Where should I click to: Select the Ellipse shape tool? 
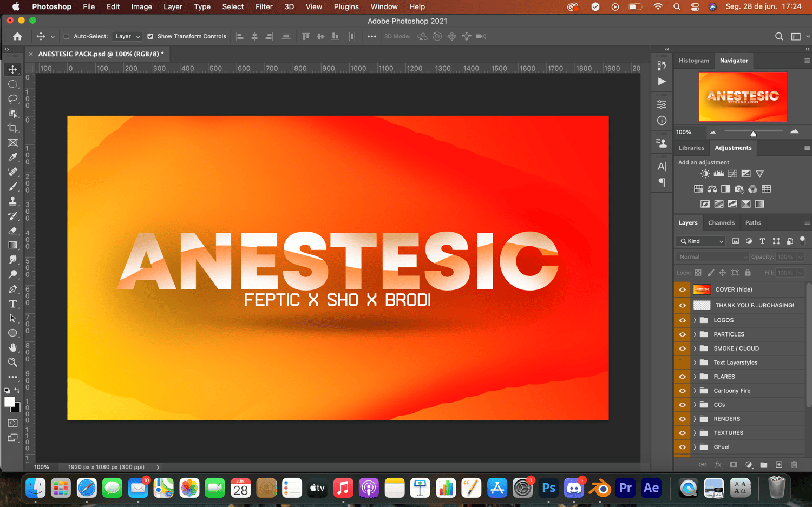pos(13,333)
